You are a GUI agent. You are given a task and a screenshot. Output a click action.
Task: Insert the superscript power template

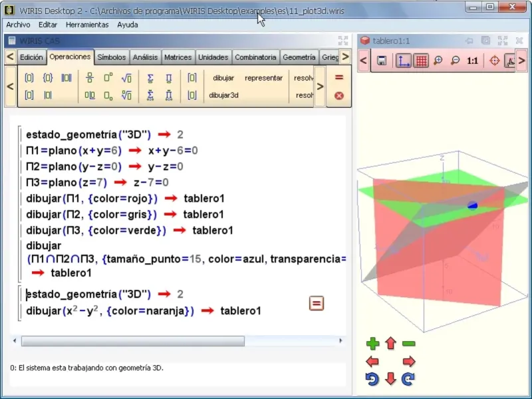click(108, 78)
